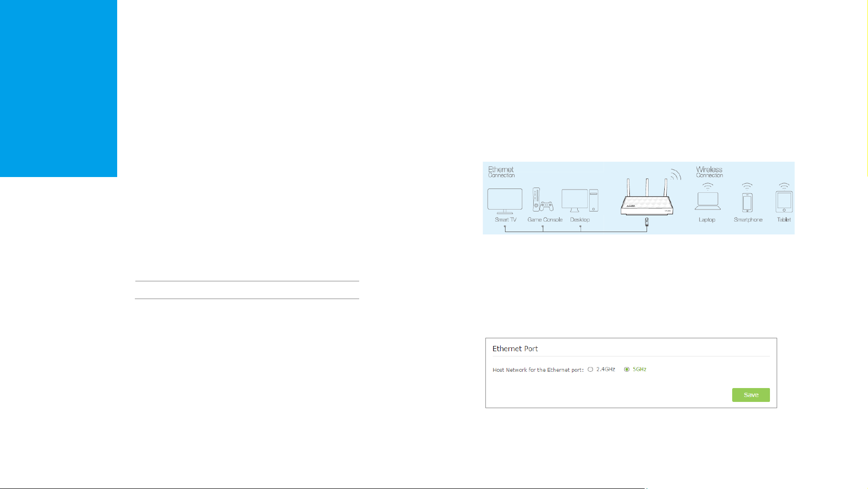868x489 pixels.
Task: Click the router illustration with three antennas
Action: pyautogui.click(x=647, y=196)
